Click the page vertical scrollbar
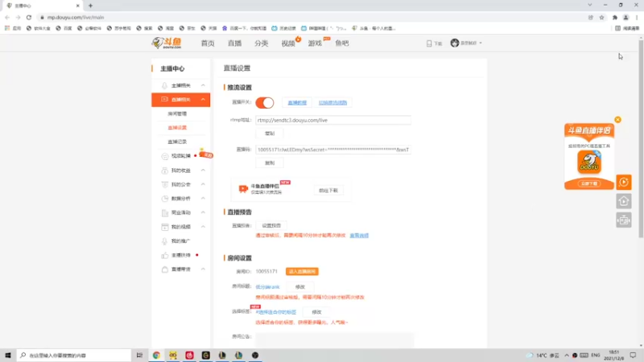This screenshot has width=644, height=362. 641,139
